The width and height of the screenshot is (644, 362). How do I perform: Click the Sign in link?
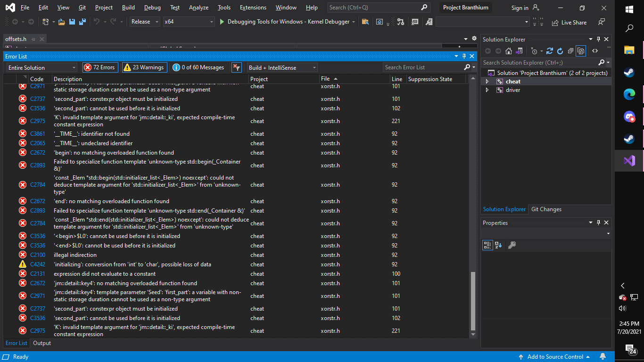[520, 8]
